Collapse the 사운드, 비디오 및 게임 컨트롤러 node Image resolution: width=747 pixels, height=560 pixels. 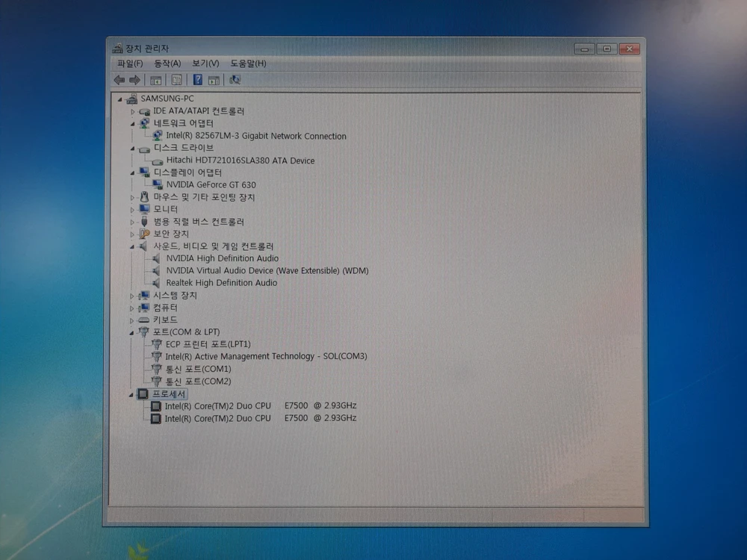132,246
